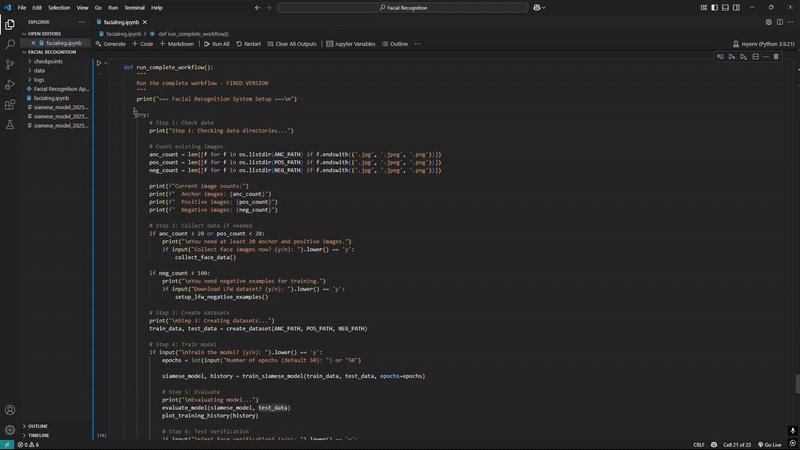Execute cell and below

pos(743,57)
